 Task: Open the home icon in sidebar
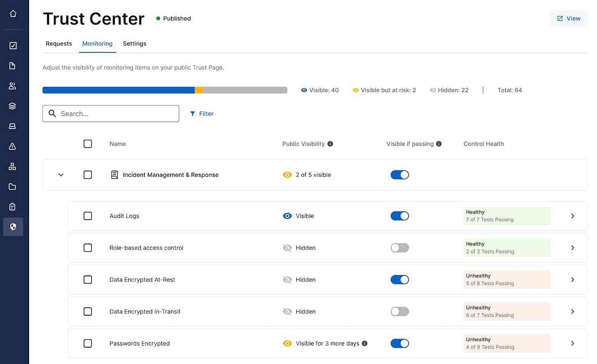[x=13, y=14]
